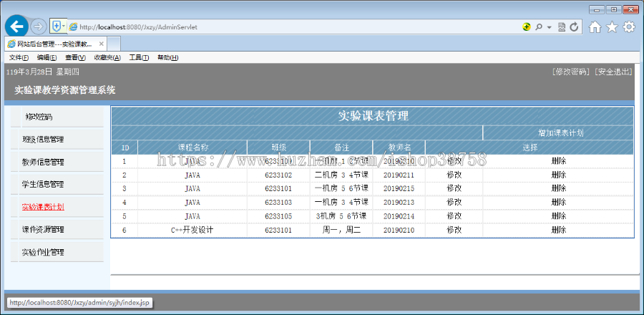Image resolution: width=644 pixels, height=315 pixels.
Task: Open 学生信息管理 in the sidebar
Action: [x=43, y=185]
